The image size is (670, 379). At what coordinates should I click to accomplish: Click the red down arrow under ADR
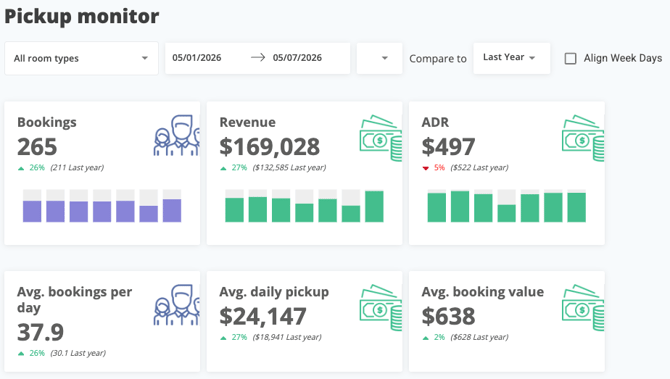pos(426,168)
